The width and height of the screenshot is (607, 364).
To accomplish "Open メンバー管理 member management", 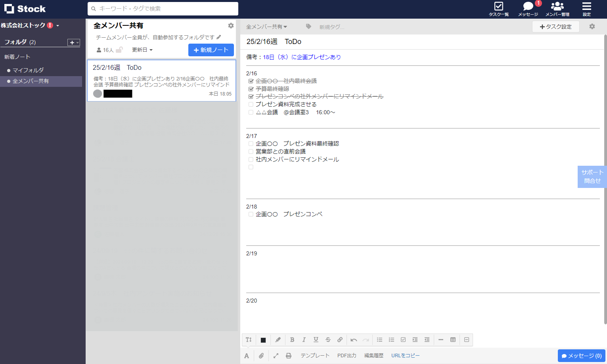I will pyautogui.click(x=557, y=9).
